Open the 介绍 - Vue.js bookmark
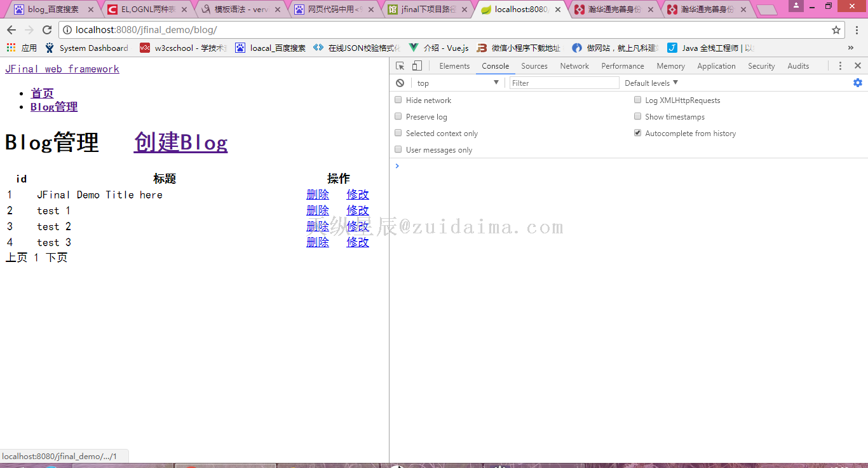This screenshot has width=868, height=468. [439, 48]
